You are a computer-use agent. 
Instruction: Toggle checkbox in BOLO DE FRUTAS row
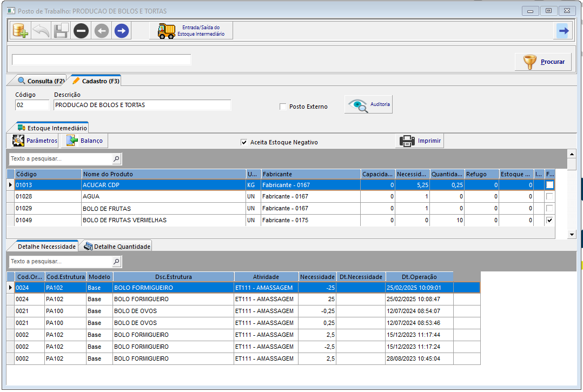(x=549, y=209)
